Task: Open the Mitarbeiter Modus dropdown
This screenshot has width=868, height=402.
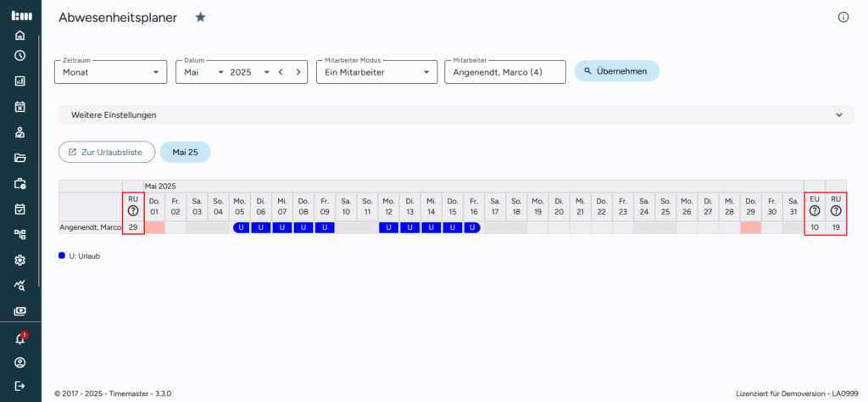Action: (378, 72)
